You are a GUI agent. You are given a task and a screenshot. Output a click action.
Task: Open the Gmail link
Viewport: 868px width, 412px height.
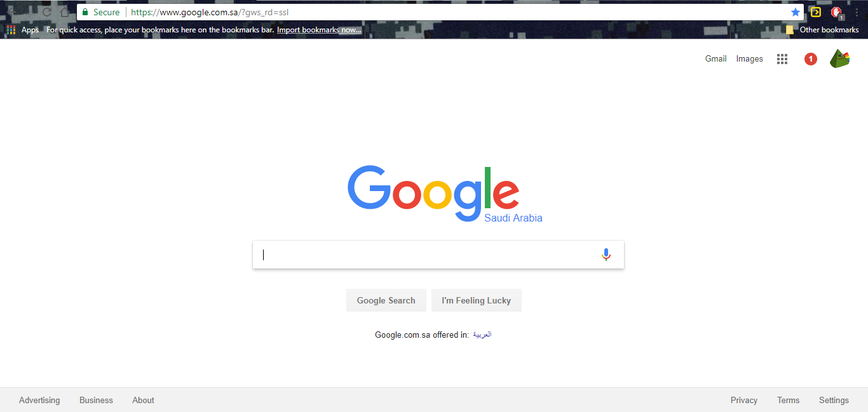(715, 58)
